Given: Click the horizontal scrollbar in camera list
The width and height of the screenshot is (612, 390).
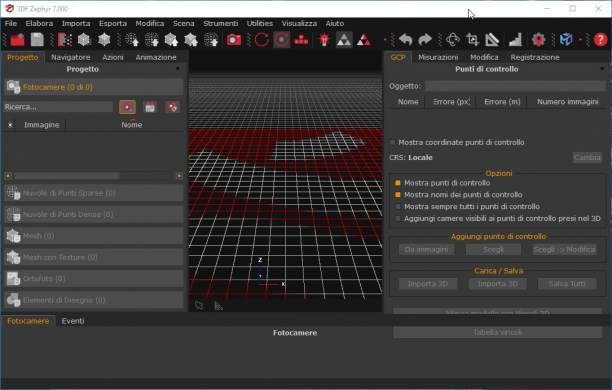Looking at the screenshot, I should (x=94, y=176).
